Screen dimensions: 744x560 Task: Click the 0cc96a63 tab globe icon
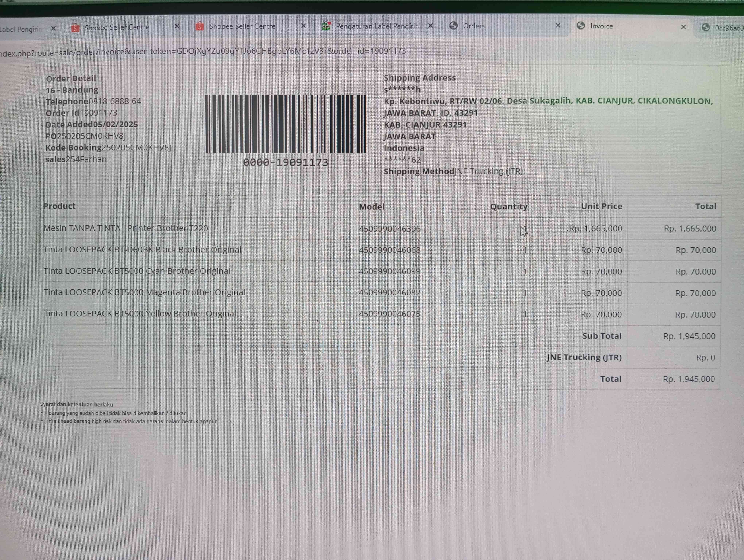point(706,28)
